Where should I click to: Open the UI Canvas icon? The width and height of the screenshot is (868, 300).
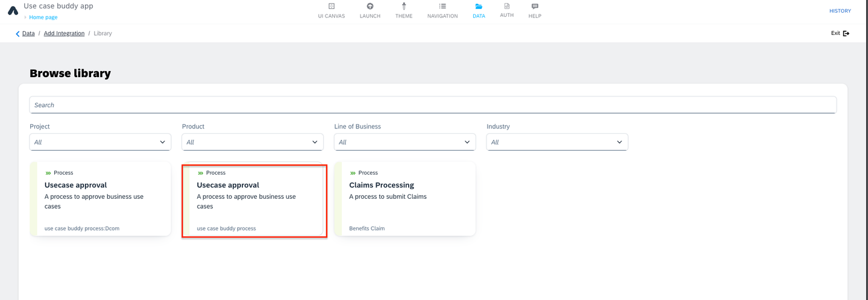coord(332,6)
